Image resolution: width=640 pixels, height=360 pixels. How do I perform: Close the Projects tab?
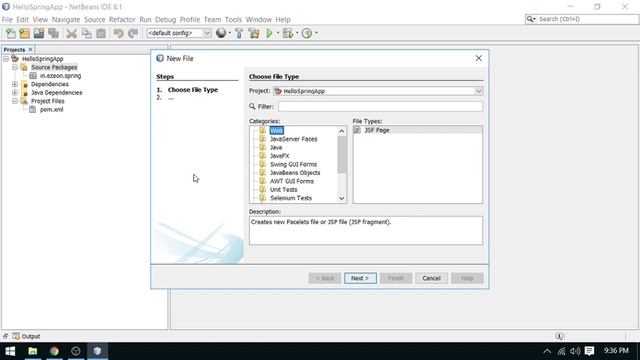(30, 49)
